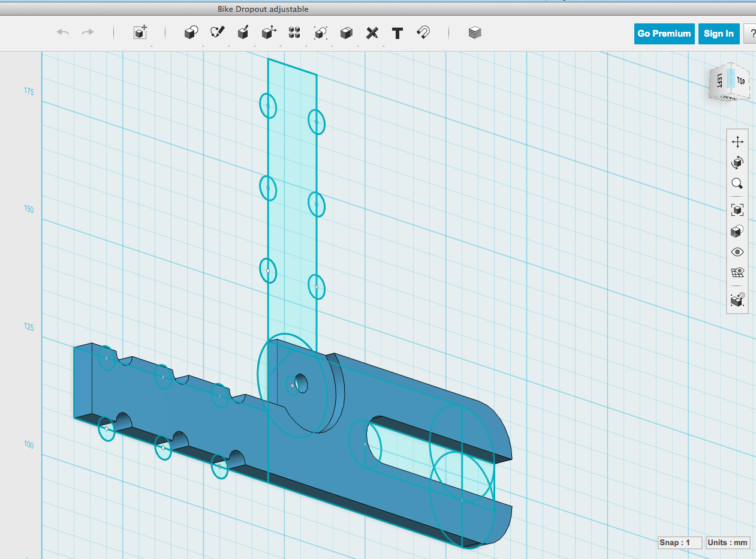Image resolution: width=756 pixels, height=559 pixels.
Task: Open the Construct tools menu
Action: coord(243,33)
